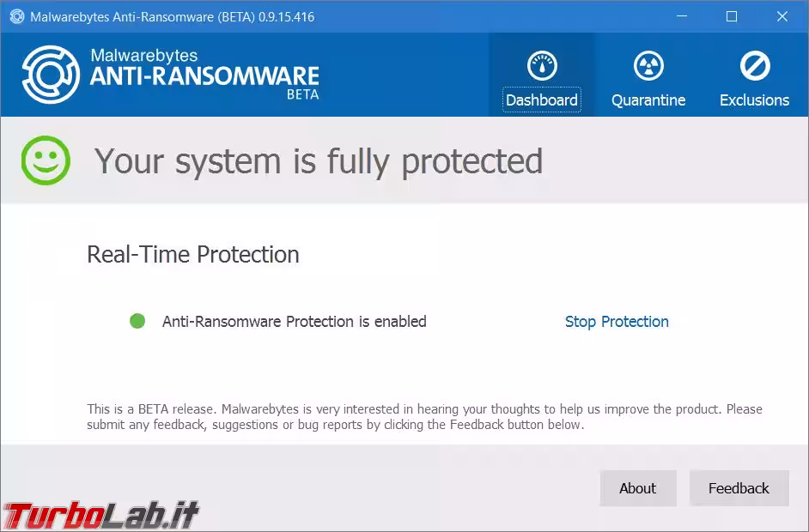Click the ANTI-RANSOMWARE BETA product title
The width and height of the screenshot is (809, 532).
[x=204, y=76]
